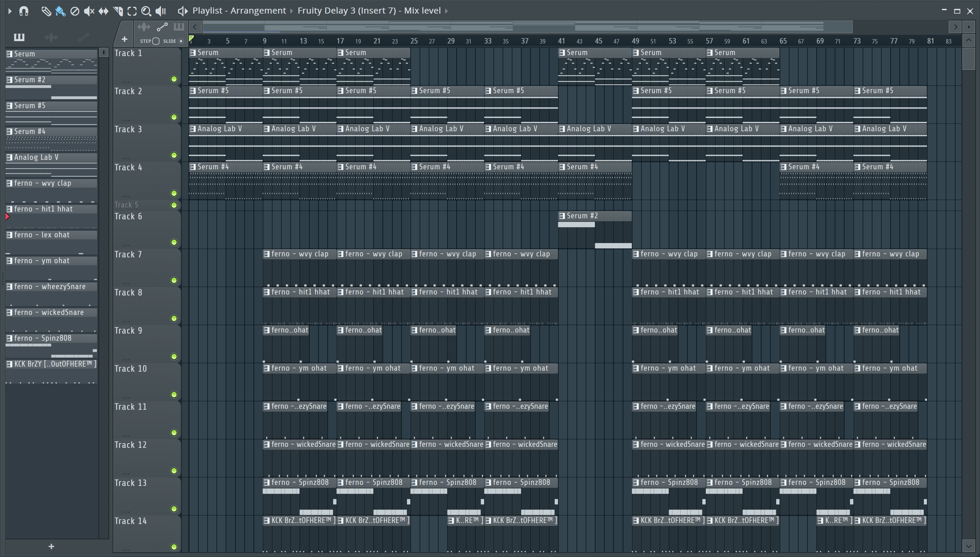Mute Track 5 with its green light
This screenshot has width=980, height=557.
(174, 205)
